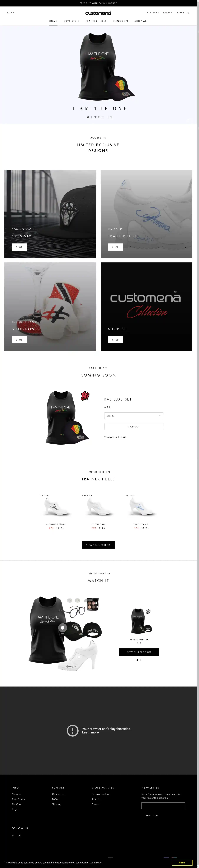Click the hotspot dot on the white trainer heel
Viewport: 199px width, 868px height.
pos(79,657)
